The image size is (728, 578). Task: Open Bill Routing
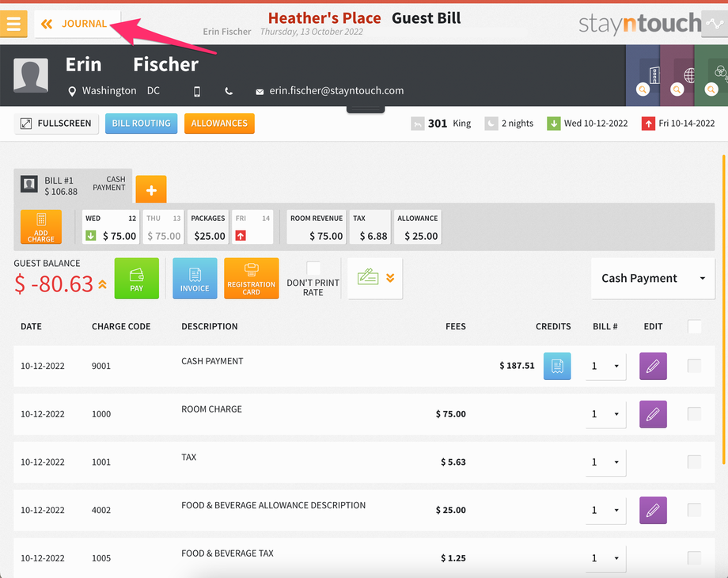(x=141, y=124)
